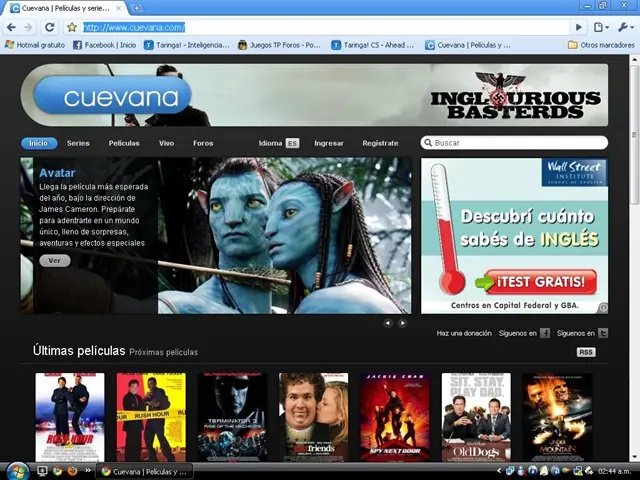The image size is (640, 480).
Task: Expand hidden system tray icons arrow
Action: click(499, 471)
